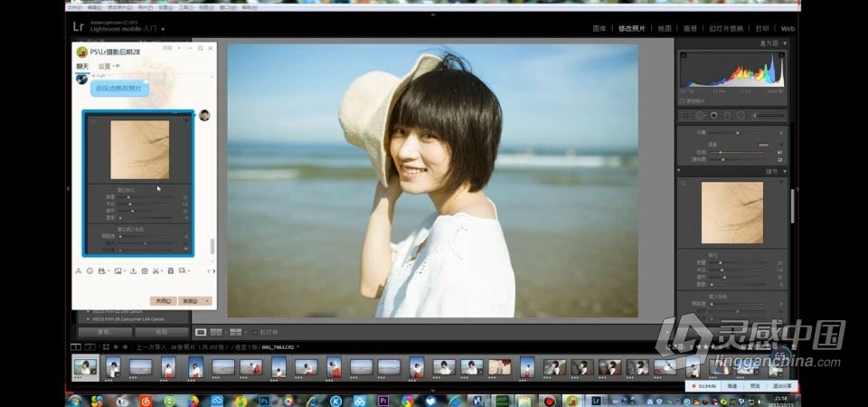The height and width of the screenshot is (407, 868).
Task: Toggle the soft proofing checkbox in toolbar
Action: (x=255, y=332)
